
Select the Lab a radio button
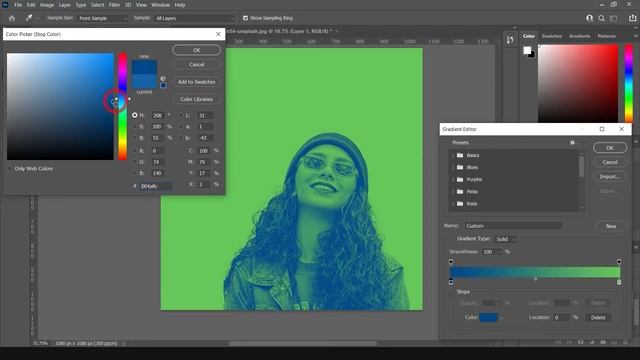coord(181,127)
